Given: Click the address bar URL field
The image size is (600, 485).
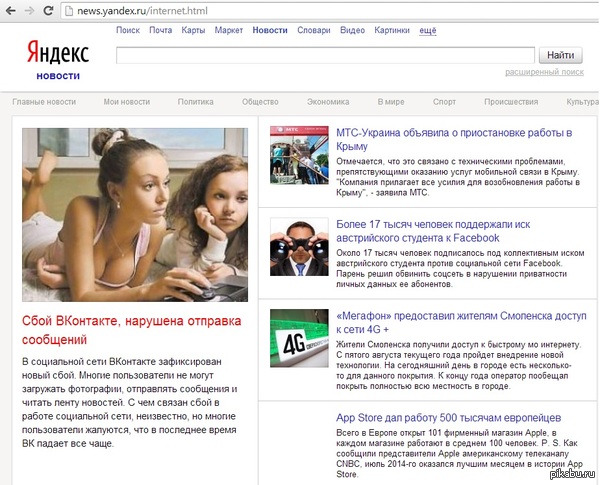Looking at the screenshot, I should pos(300,9).
